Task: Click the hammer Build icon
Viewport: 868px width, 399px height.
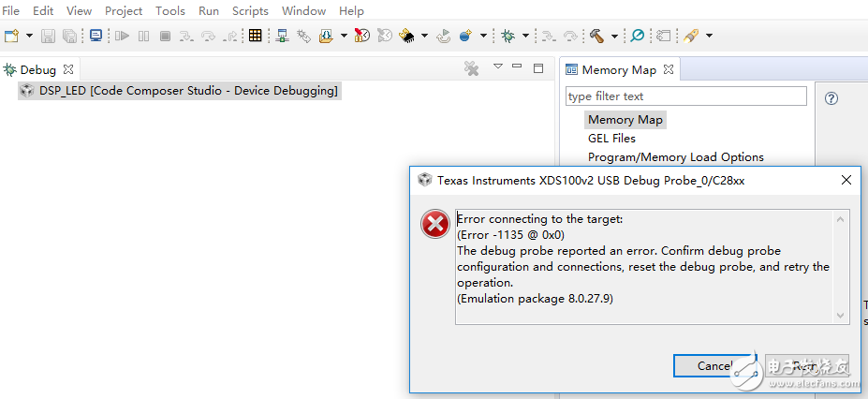Action: point(596,36)
